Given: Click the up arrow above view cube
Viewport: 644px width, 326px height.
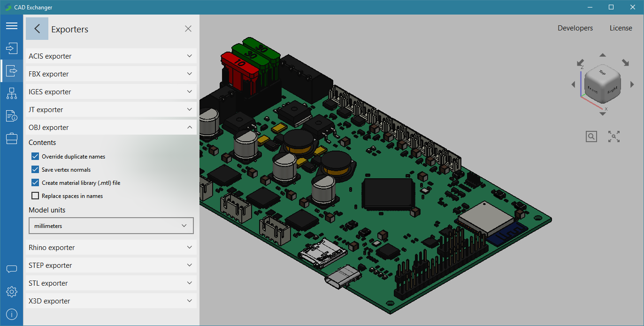Looking at the screenshot, I should click(x=603, y=55).
